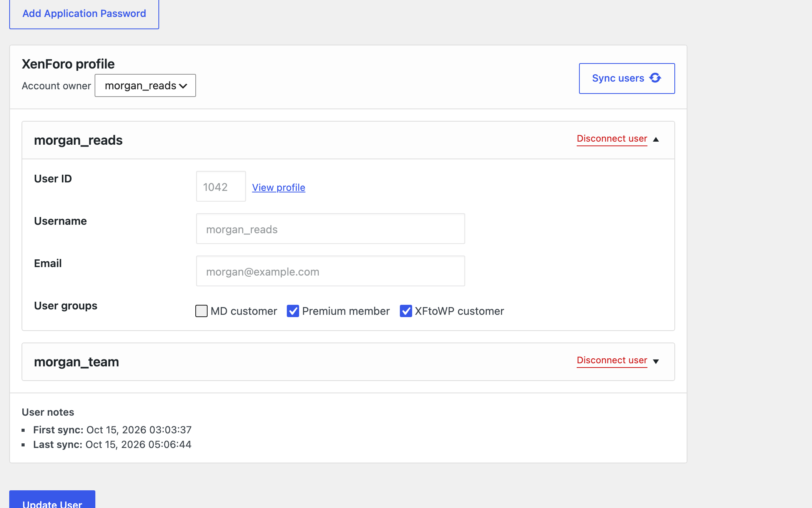
Task: Click the Username label text
Action: tap(60, 221)
